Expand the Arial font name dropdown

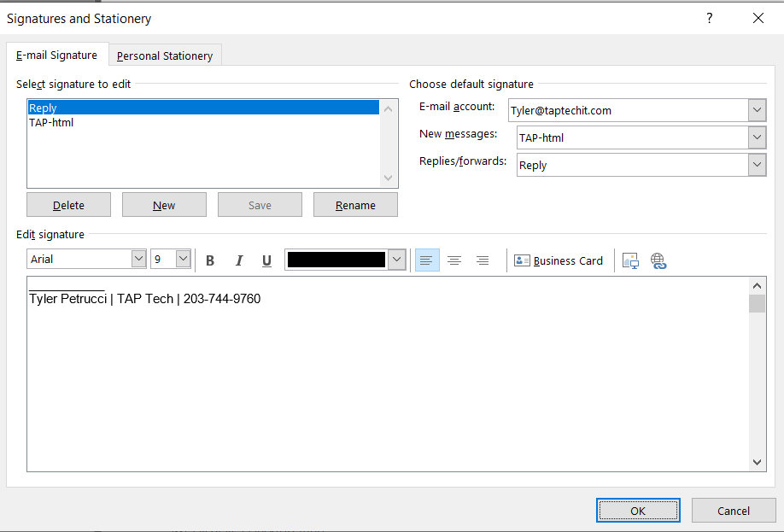point(138,259)
